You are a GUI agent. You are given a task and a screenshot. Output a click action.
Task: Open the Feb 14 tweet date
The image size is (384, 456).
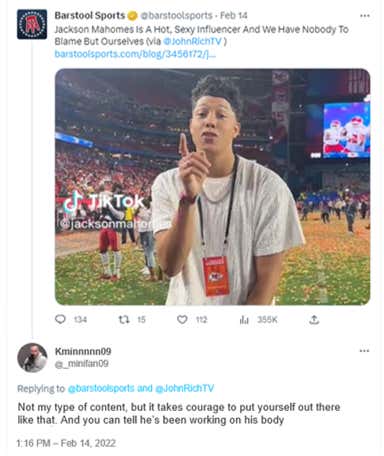[x=234, y=15]
